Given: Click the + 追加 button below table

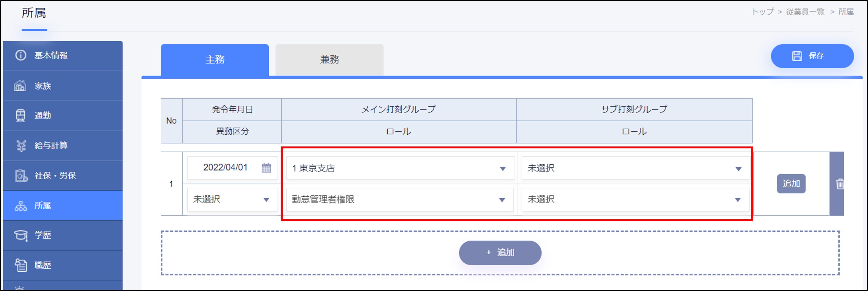Looking at the screenshot, I should [x=500, y=253].
